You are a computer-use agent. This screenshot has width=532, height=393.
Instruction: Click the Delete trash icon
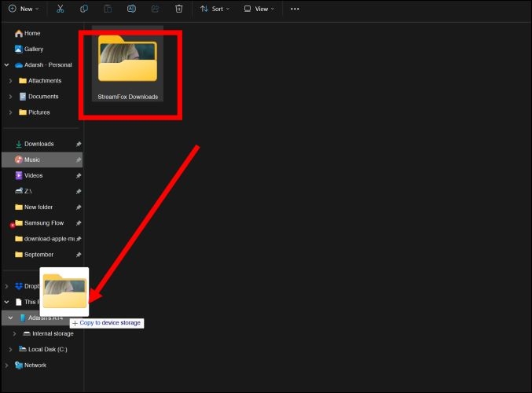tap(178, 9)
